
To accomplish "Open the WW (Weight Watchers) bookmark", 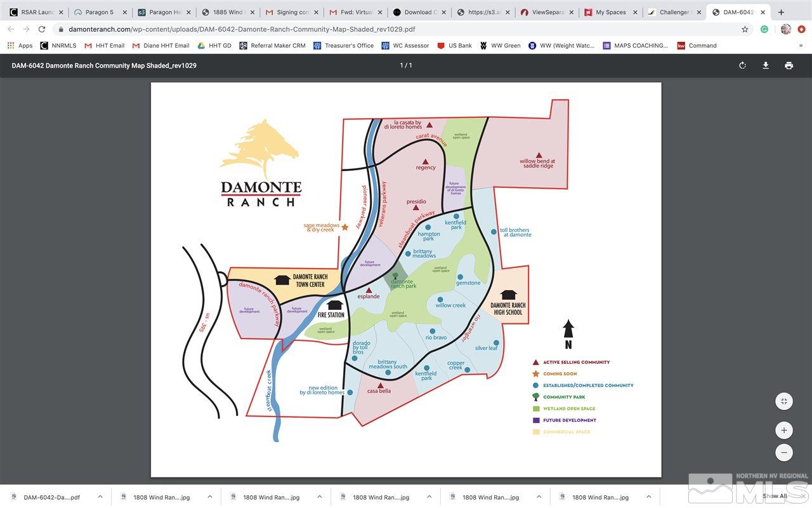I will 561,46.
